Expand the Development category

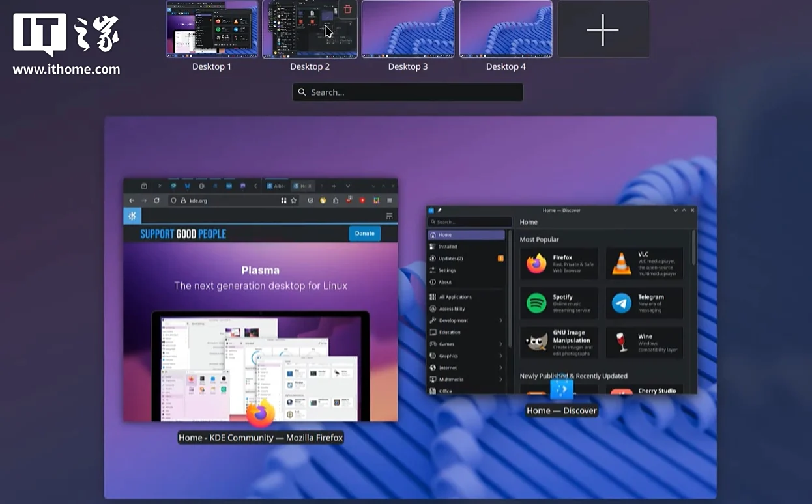pyautogui.click(x=500, y=320)
